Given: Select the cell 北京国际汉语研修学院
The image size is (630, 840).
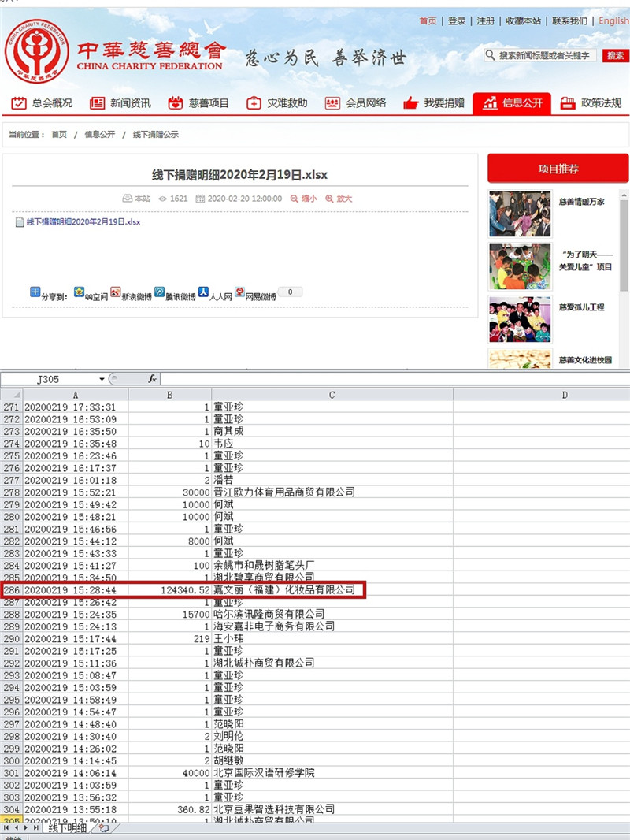Looking at the screenshot, I should pyautogui.click(x=332, y=773).
